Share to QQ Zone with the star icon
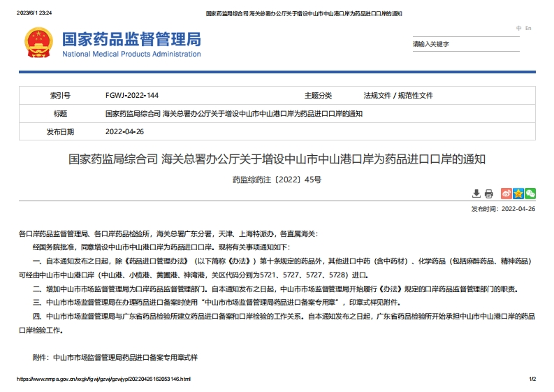 pos(518,194)
